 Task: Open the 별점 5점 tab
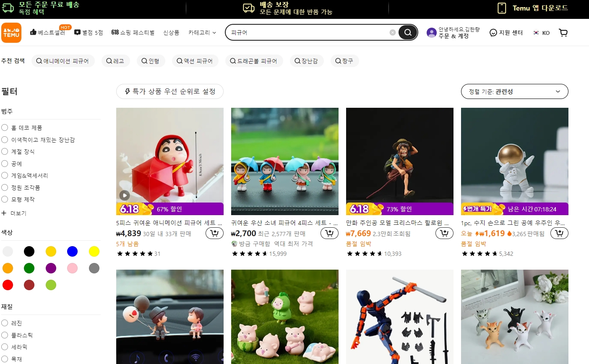89,32
